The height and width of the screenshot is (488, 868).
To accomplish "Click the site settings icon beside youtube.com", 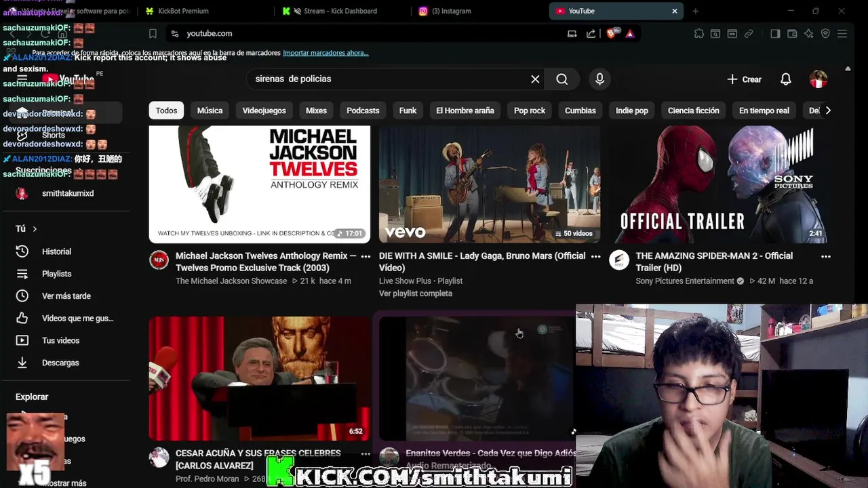I will 175,33.
